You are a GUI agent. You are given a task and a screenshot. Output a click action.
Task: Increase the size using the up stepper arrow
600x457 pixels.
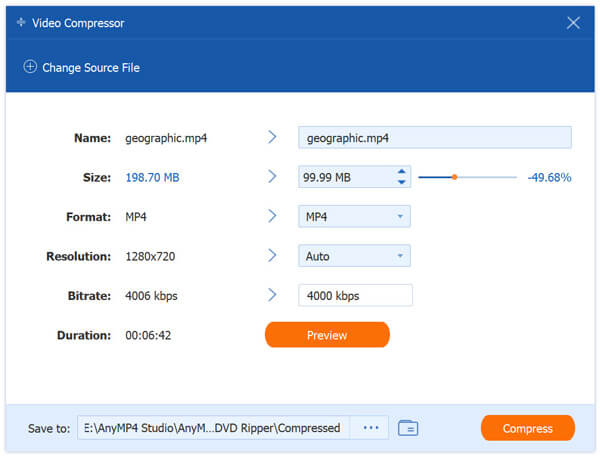coord(402,171)
